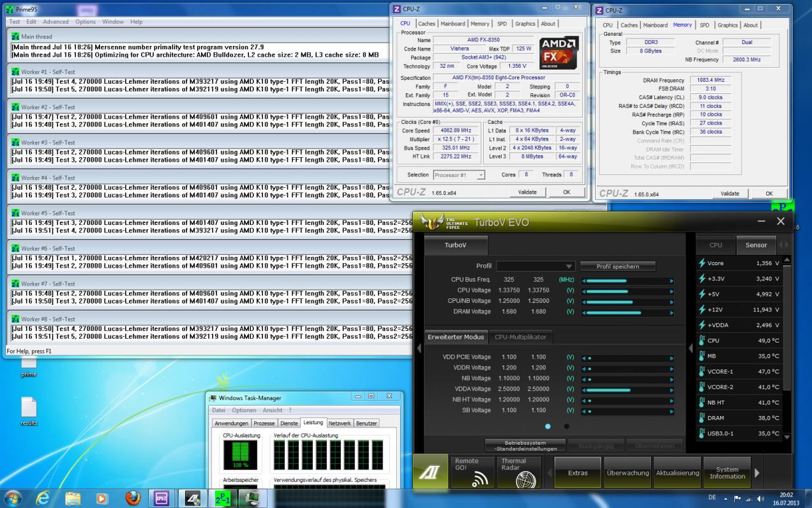Screen dimensions: 812x508
Task: Click the Worker #5 - Self-Test title
Action: (x=48, y=213)
